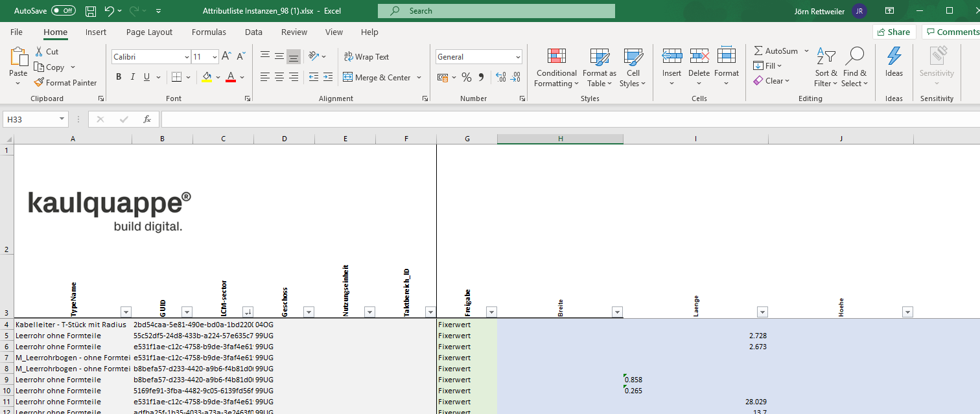
Task: Click Insert Function fx icon
Action: tap(147, 119)
